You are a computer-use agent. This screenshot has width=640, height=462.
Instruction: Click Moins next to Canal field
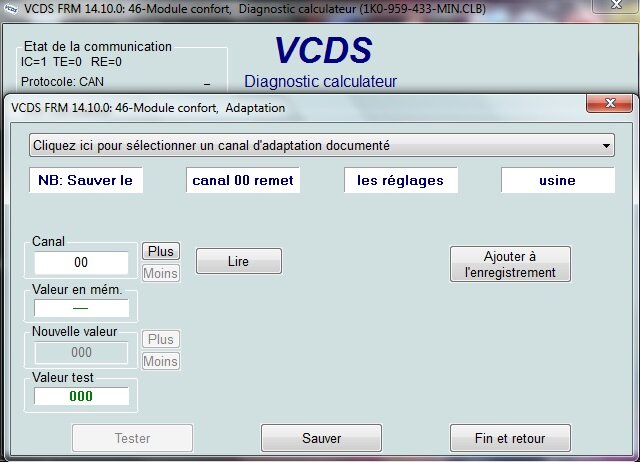161,273
